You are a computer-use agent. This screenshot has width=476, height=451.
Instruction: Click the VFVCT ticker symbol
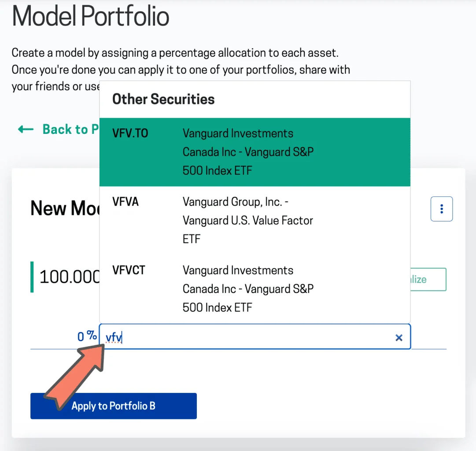pos(129,270)
